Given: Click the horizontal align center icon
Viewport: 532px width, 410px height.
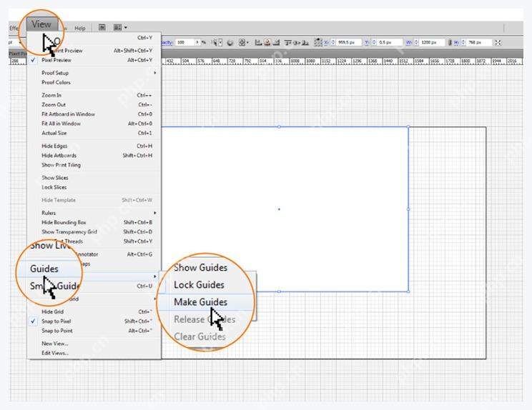Looking at the screenshot, I should 267,42.
